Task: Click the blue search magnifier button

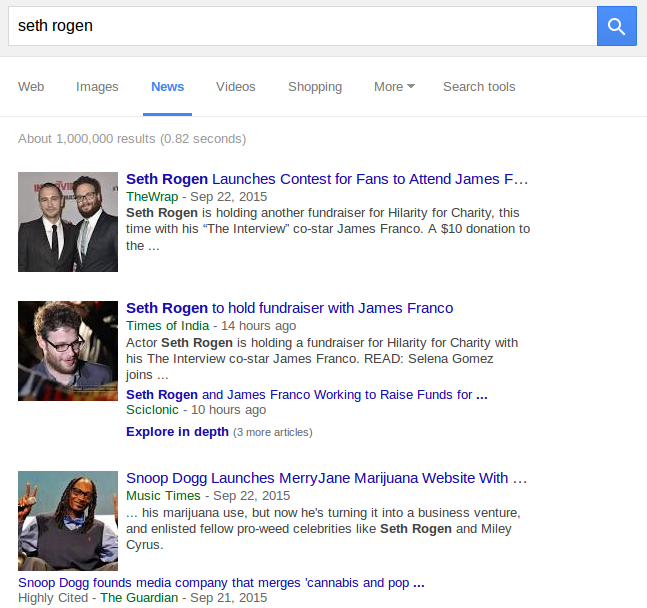Action: coord(616,26)
